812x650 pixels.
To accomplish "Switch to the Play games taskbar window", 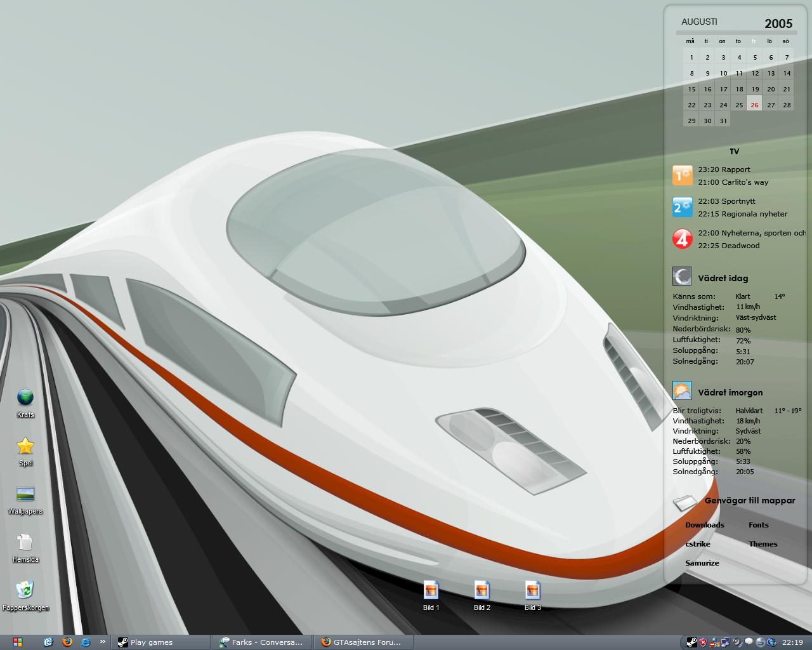I will tap(161, 642).
